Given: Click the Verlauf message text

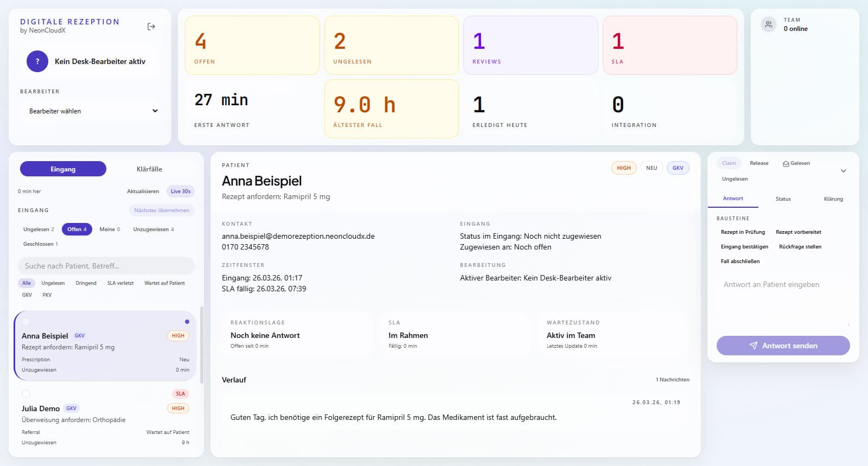Looking at the screenshot, I should [393, 417].
